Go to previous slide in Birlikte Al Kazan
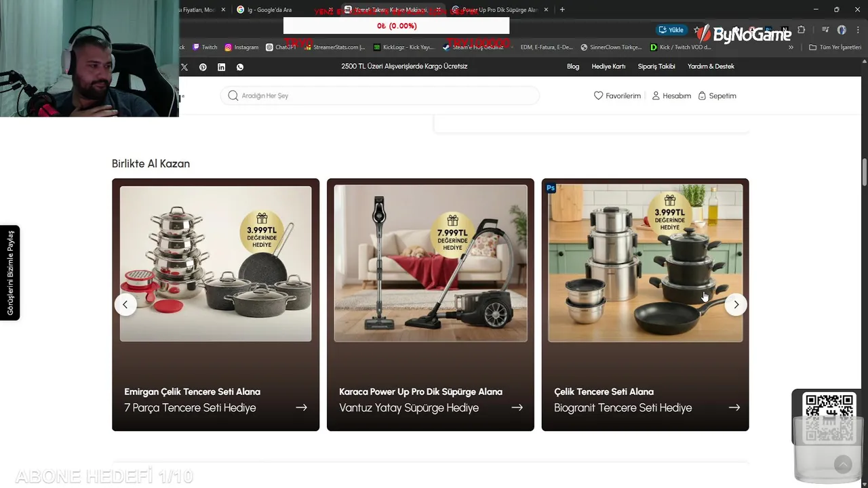 pos(125,305)
